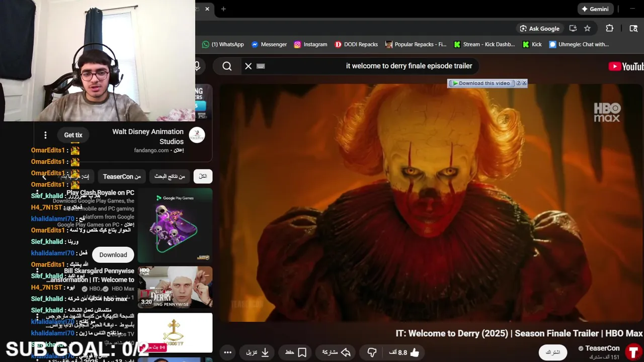This screenshot has height=362, width=644.
Task: Open the Instagram bookmark
Action: coord(310,44)
